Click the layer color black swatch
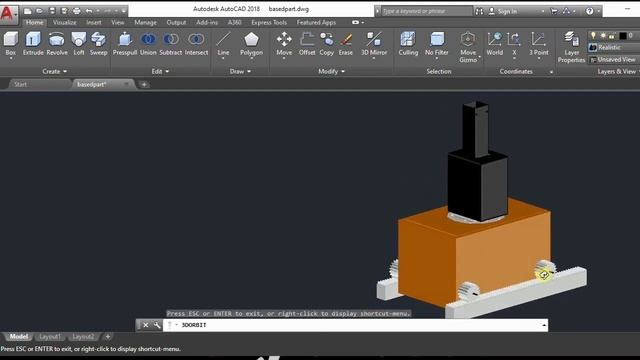This screenshot has width=640, height=360. click(623, 36)
